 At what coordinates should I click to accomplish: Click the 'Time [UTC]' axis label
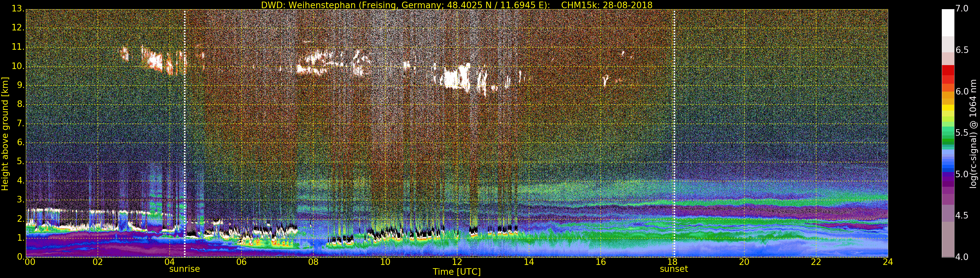tap(457, 272)
